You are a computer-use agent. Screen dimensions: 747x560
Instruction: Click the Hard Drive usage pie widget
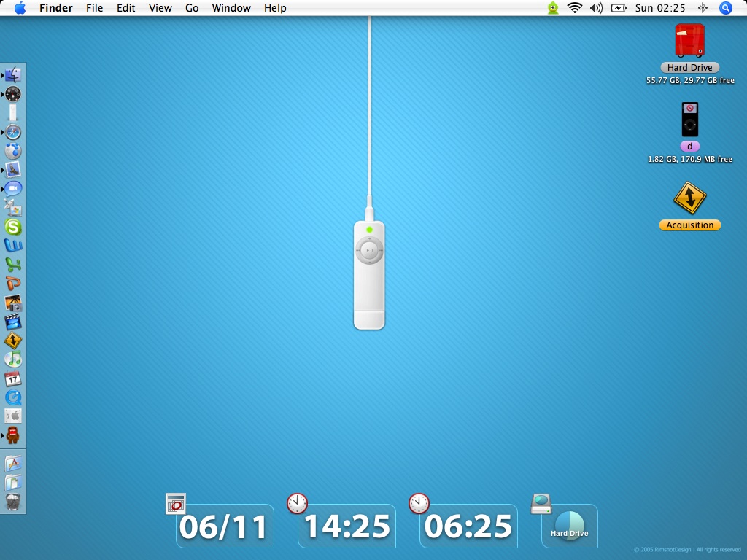pos(569,526)
